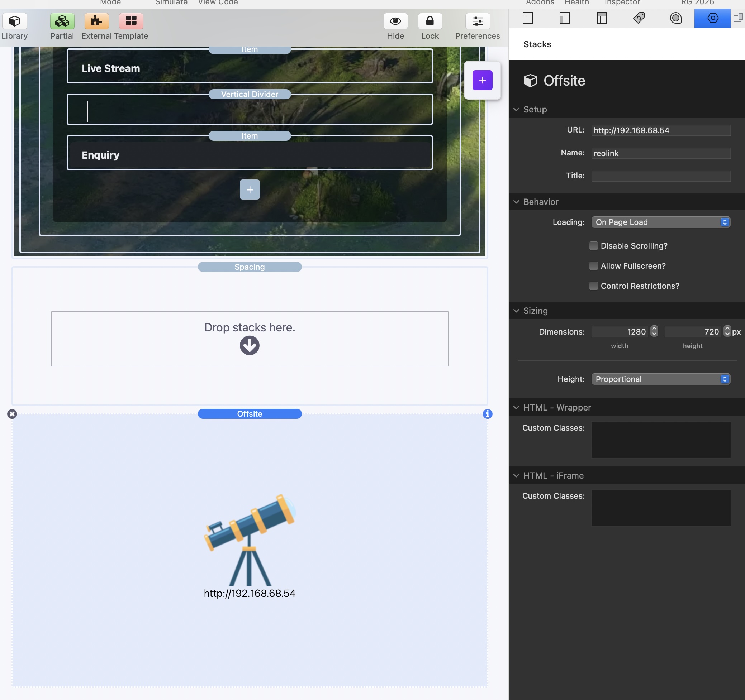Click the purple plus add button
Image resolution: width=745 pixels, height=700 pixels.
[x=482, y=80]
